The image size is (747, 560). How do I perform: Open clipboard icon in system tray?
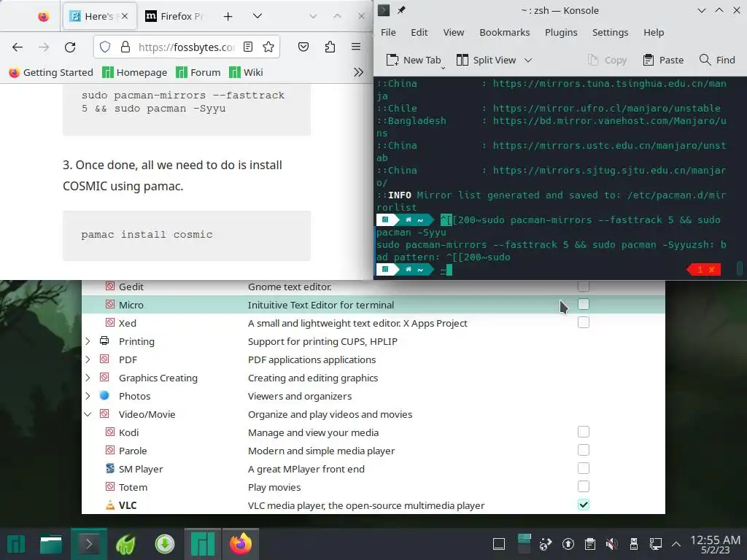[x=589, y=544]
